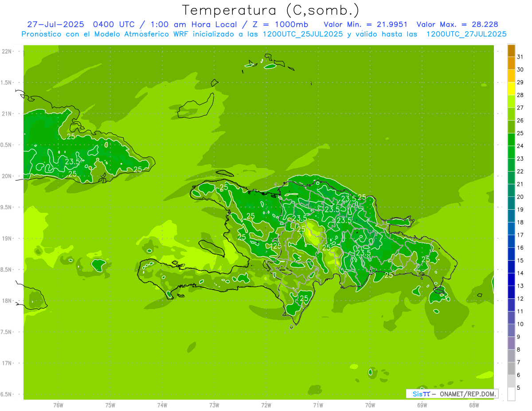Click the blue legend swatch between 15 and 16

511,254
